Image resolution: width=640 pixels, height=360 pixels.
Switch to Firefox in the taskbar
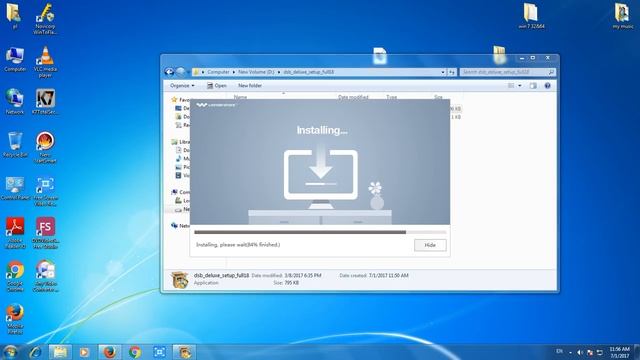109,352
